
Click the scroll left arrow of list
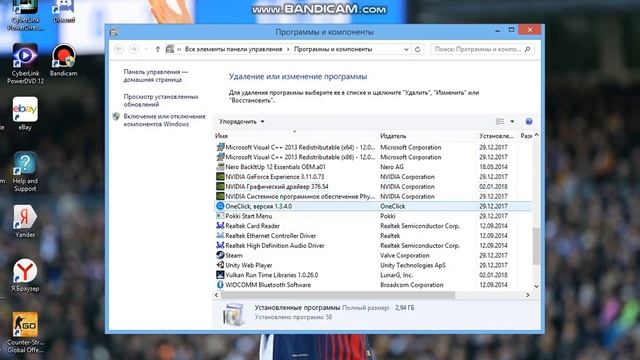tap(217, 295)
